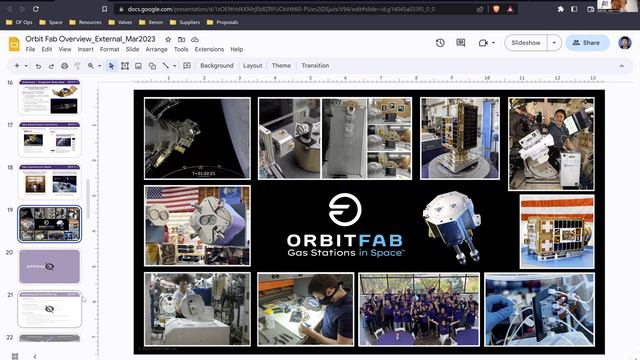
Task: Click the Layout button
Action: coord(253,66)
